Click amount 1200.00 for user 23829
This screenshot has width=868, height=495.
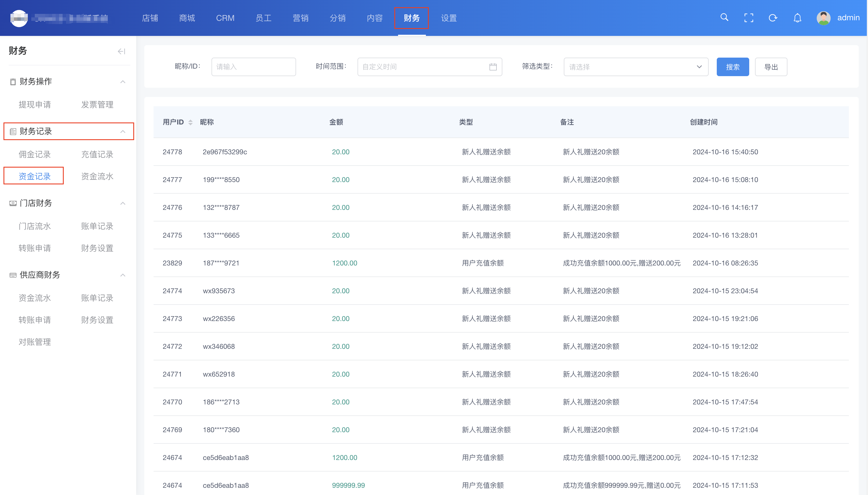click(344, 263)
